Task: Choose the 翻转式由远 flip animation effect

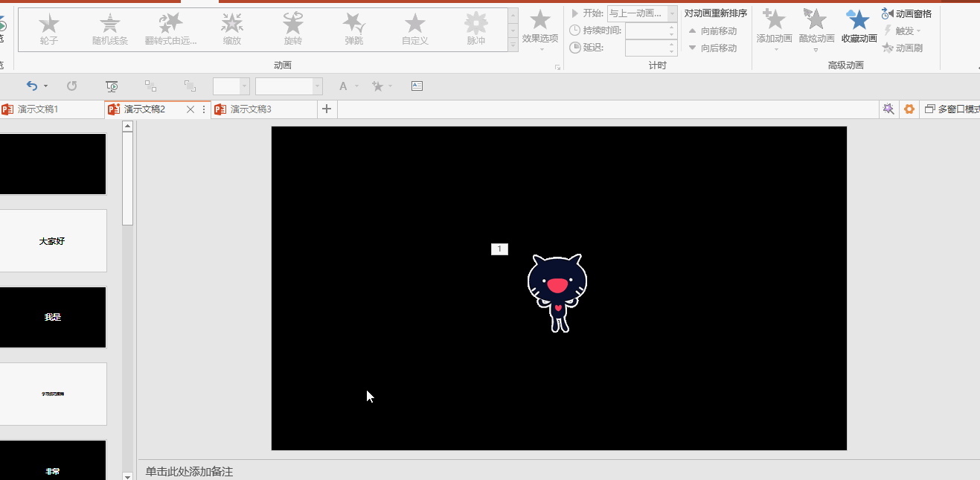Action: click(171, 30)
